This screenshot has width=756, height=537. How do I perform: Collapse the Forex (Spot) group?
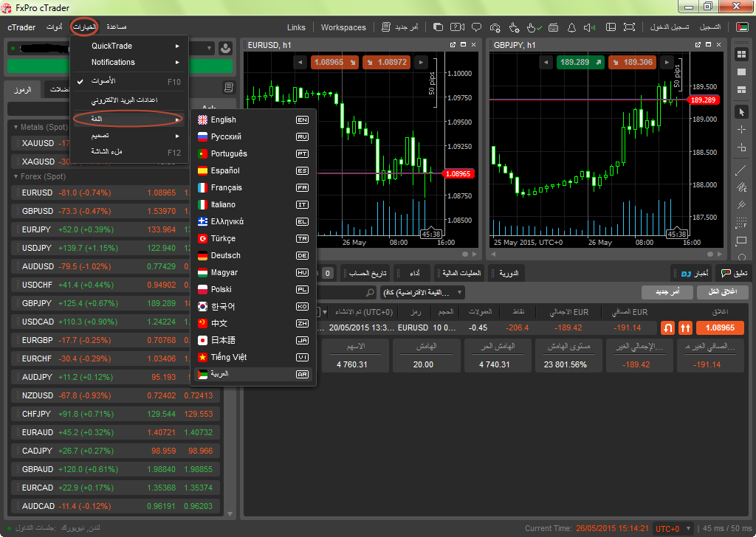click(16, 177)
